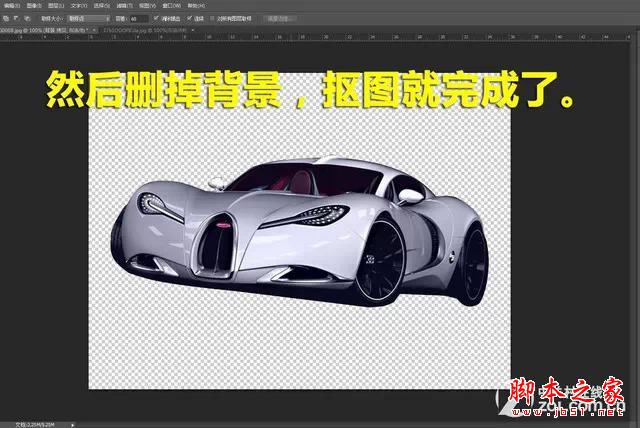
Task: Toggle the 消除锯齿 anti-alias checkbox
Action: point(156,18)
